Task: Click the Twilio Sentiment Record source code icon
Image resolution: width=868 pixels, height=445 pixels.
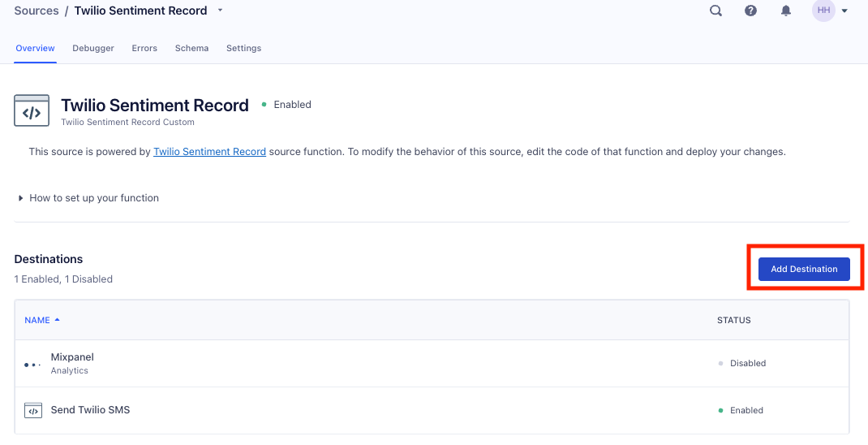Action: pyautogui.click(x=32, y=110)
